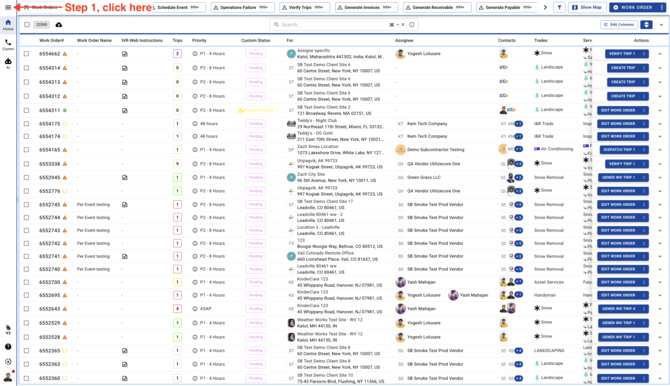Click Yogesh Lolusare contact avatar in row 6554662
Screen dimensions: 670x386
click(x=504, y=54)
